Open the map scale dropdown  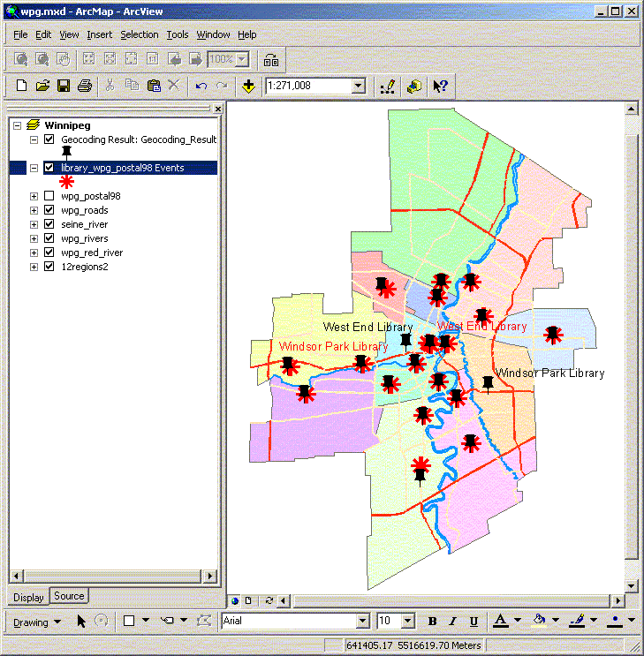[359, 86]
